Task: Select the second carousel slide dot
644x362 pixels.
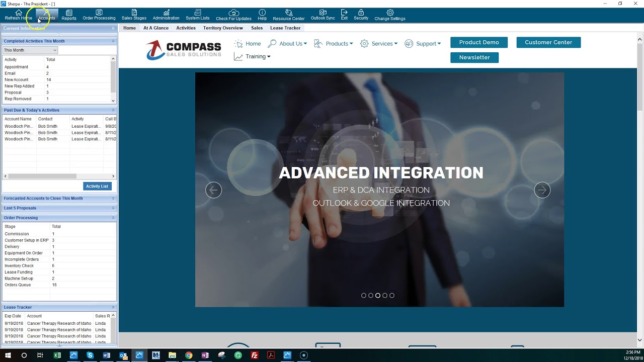Action: pos(371,296)
